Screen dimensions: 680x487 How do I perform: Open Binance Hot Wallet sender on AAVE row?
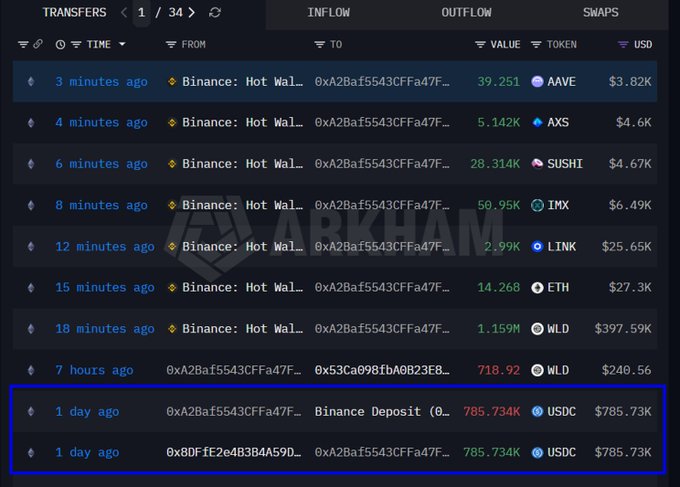[x=242, y=82]
